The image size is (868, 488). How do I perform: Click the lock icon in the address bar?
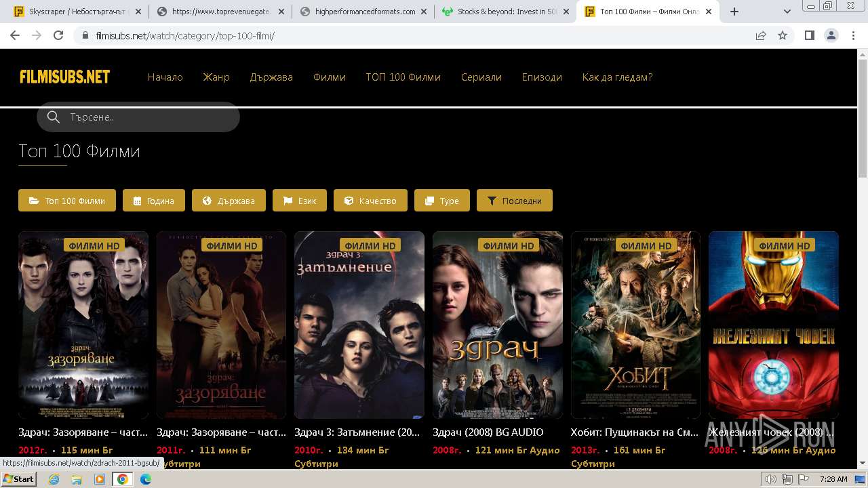[x=85, y=36]
